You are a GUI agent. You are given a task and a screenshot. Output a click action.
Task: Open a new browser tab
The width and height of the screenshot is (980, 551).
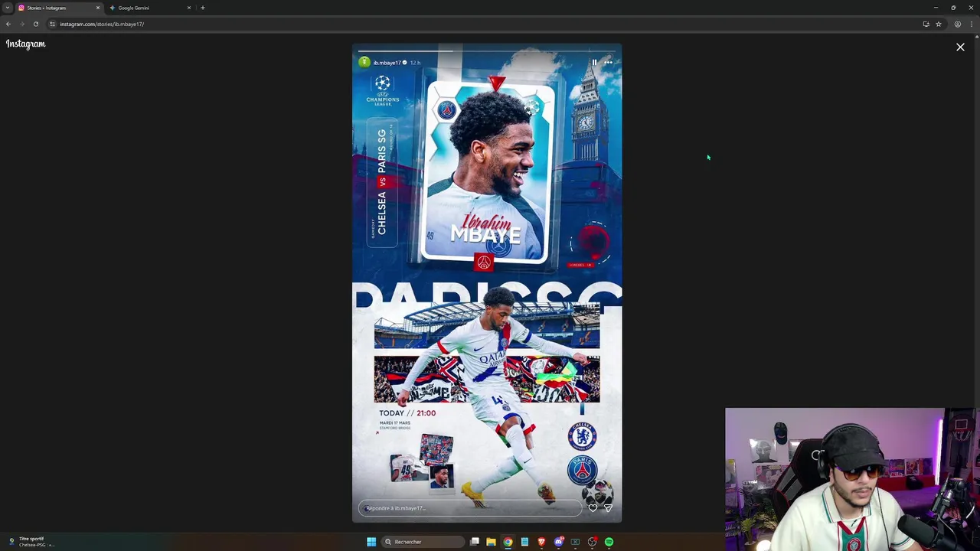(x=203, y=8)
